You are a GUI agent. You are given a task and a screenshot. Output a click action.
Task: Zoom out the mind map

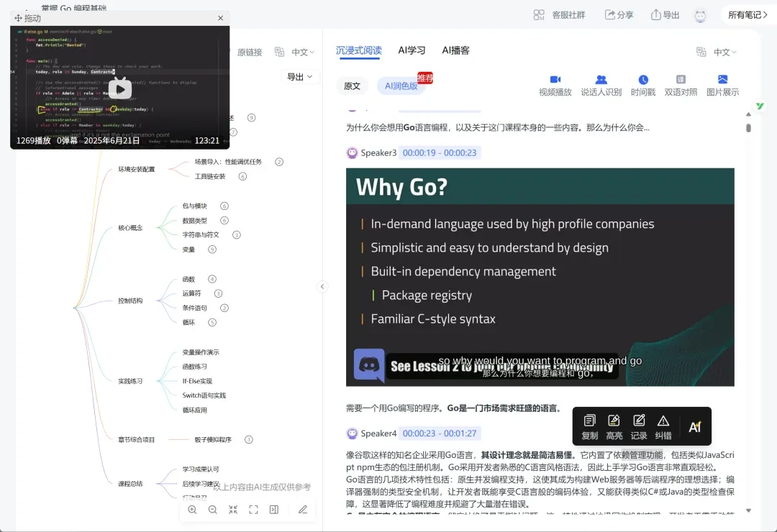[212, 510]
